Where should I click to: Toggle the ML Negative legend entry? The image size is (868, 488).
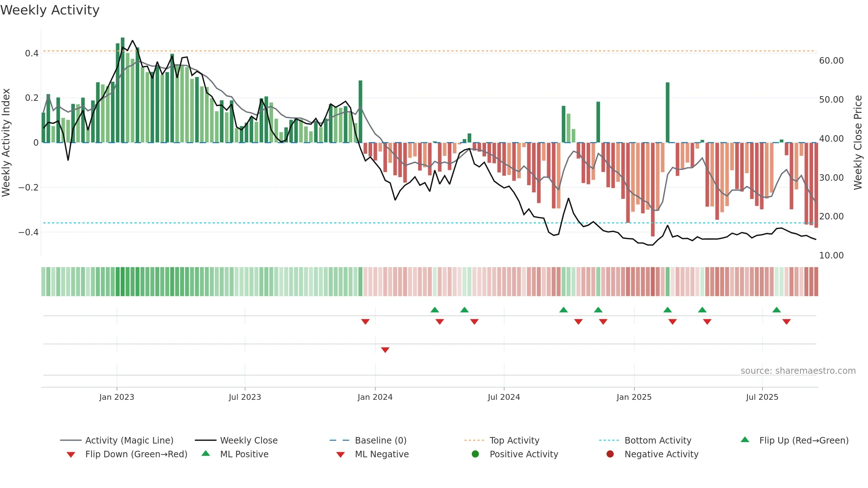(373, 454)
